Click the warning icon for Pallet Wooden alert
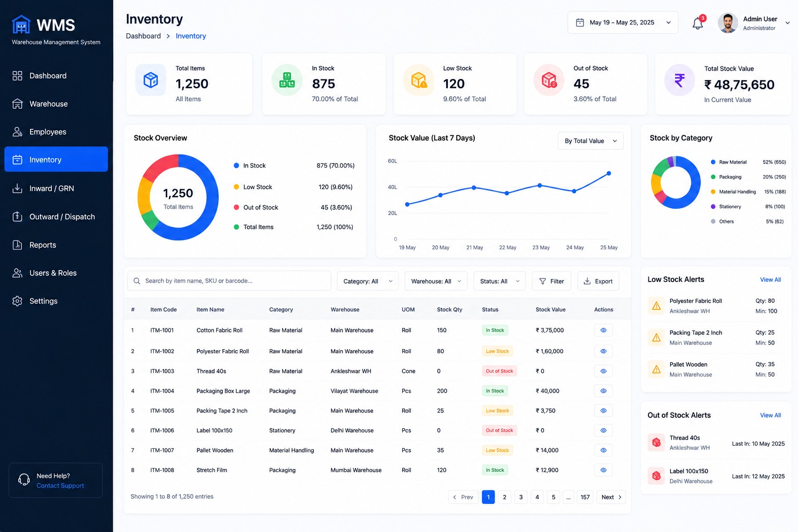798x532 pixels. (x=657, y=369)
